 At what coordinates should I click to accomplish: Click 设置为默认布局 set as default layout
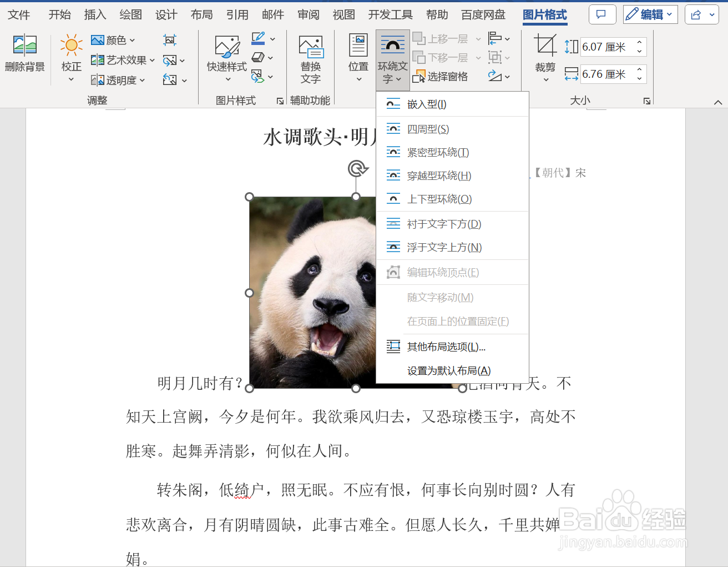(x=452, y=370)
